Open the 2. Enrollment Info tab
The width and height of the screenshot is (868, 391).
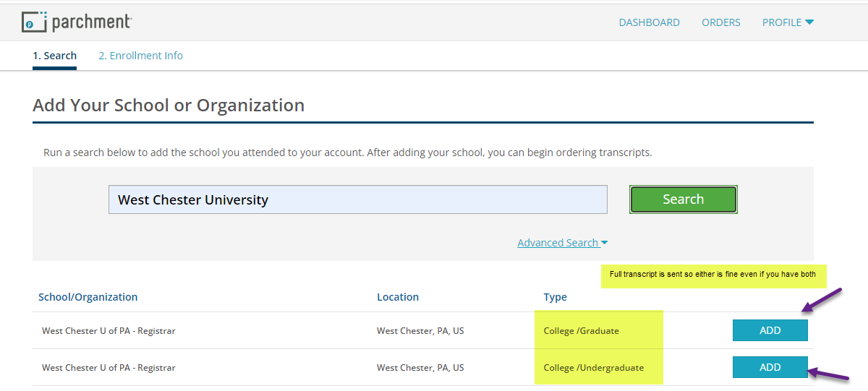coord(140,56)
